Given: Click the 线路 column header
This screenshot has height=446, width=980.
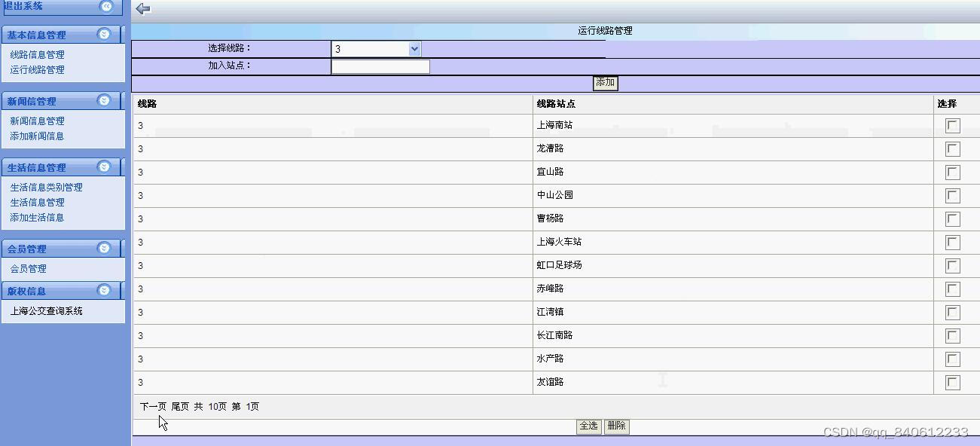Looking at the screenshot, I should tap(147, 104).
